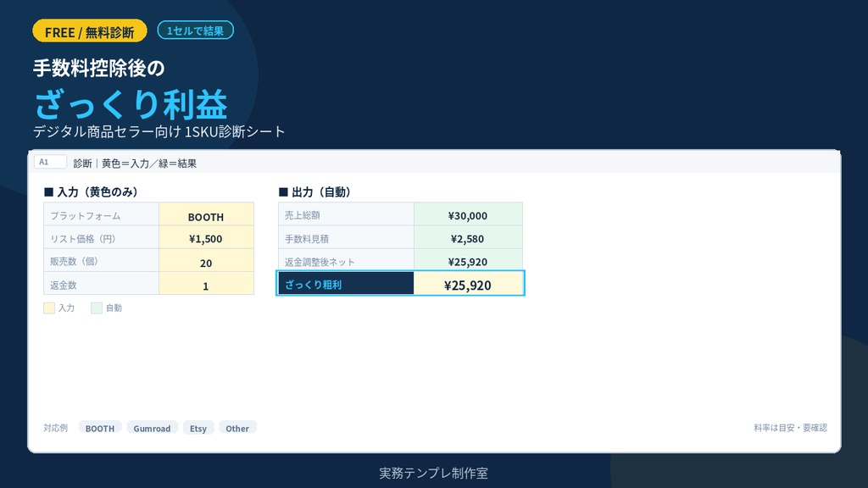Viewport: 868px width, 488px height.
Task: Click the ¥25,920 value beside 返金調整後ネット
Action: (468, 261)
